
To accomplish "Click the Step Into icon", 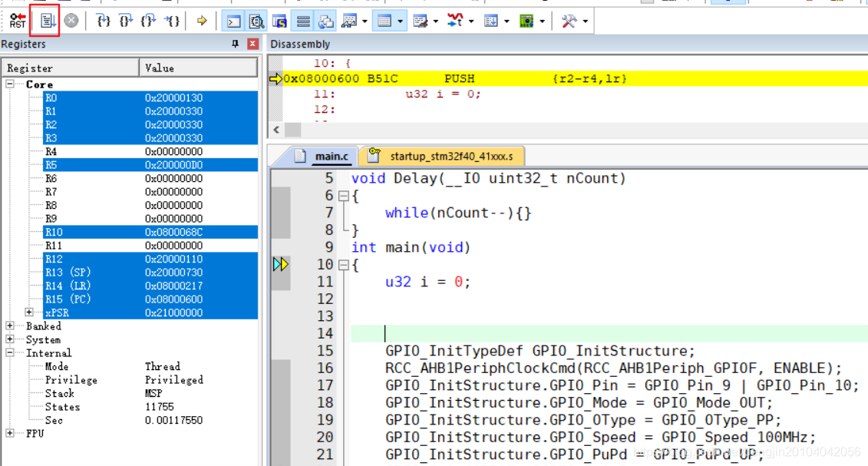I will click(103, 21).
